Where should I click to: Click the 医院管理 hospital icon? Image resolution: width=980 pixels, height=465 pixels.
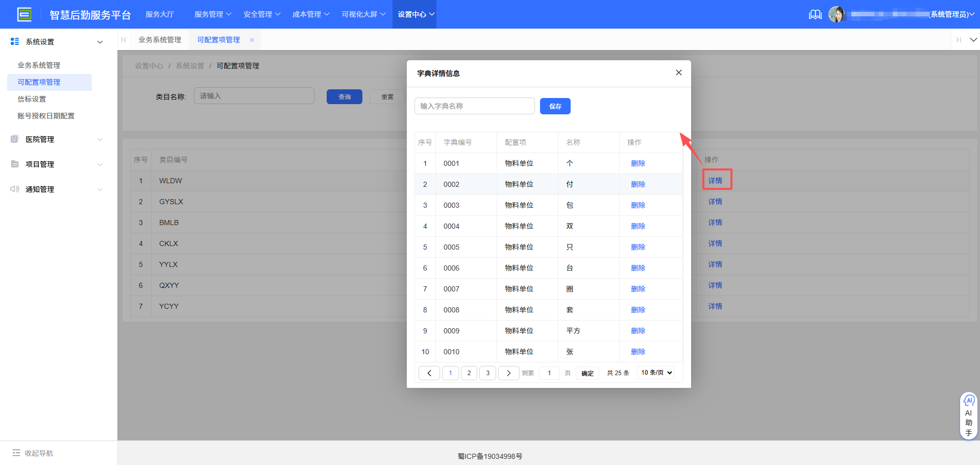pyautogui.click(x=15, y=139)
